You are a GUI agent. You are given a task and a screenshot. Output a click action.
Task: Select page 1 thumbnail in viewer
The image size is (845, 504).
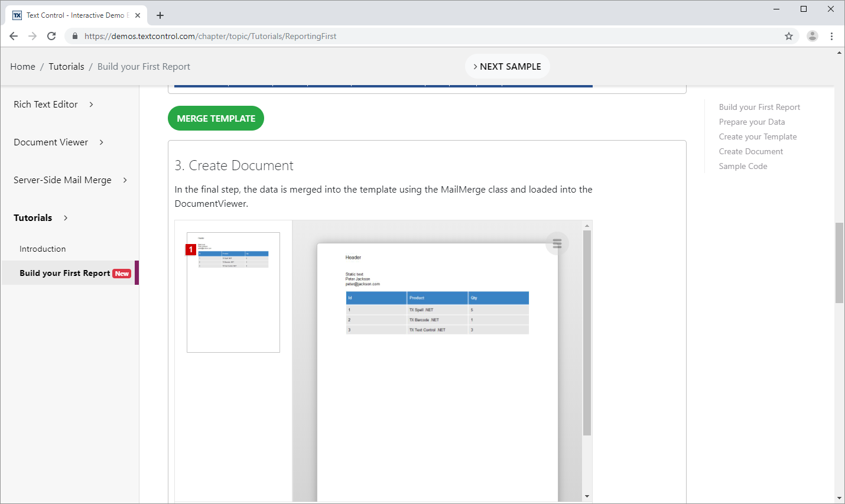(233, 292)
